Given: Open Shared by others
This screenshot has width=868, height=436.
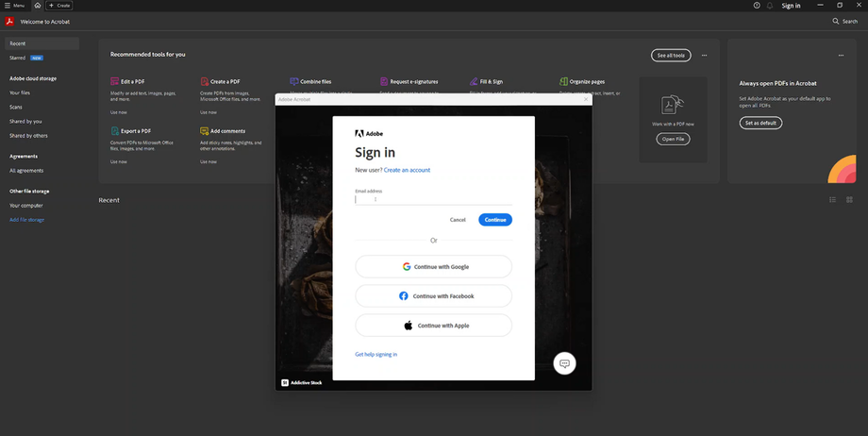Looking at the screenshot, I should [x=29, y=136].
